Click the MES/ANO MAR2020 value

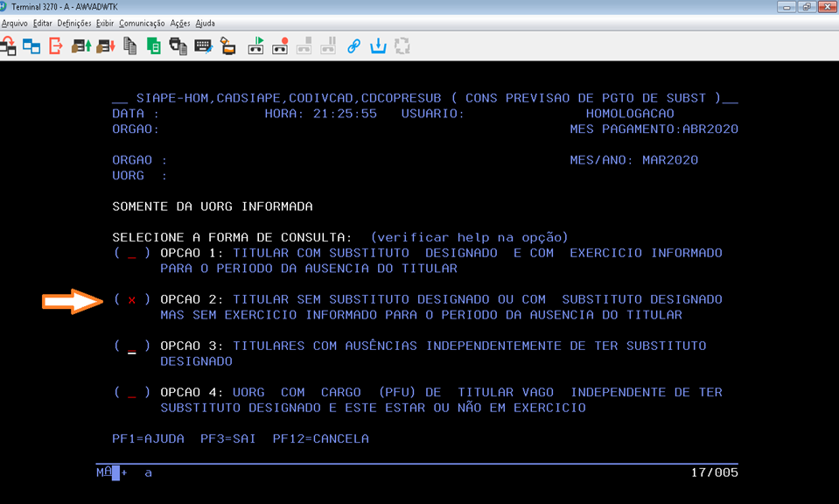[670, 160]
